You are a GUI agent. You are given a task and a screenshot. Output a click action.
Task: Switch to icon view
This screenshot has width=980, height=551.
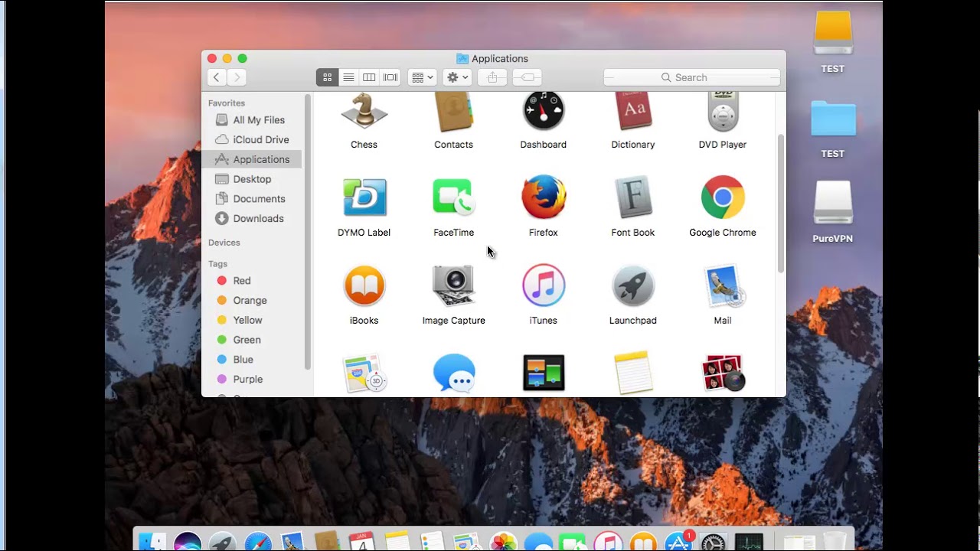click(x=327, y=77)
